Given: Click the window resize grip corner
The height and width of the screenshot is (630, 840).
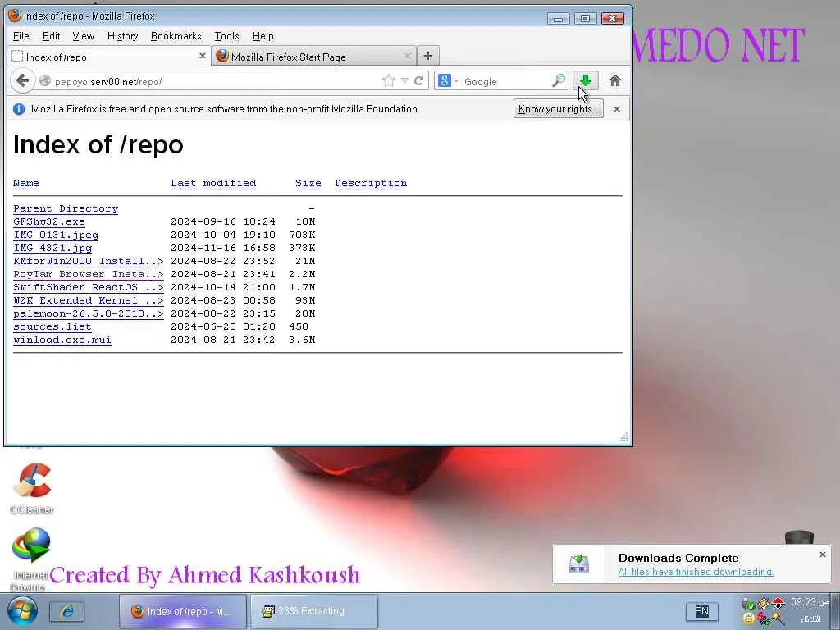Looking at the screenshot, I should (623, 437).
